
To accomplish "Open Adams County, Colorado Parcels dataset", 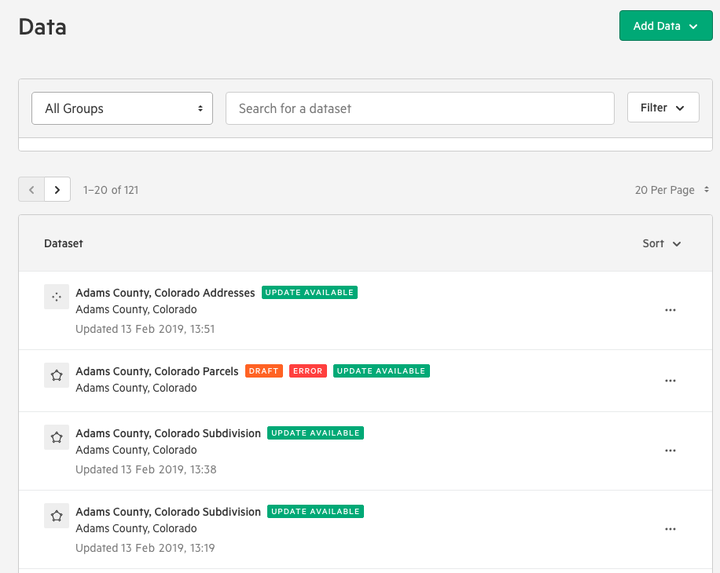I will (157, 371).
